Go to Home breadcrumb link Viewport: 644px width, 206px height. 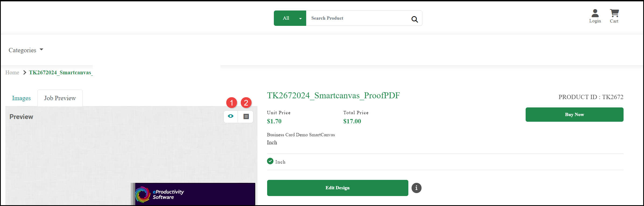(x=12, y=72)
